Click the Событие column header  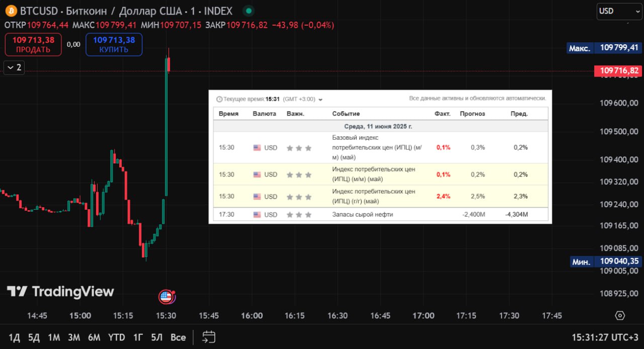[x=346, y=114]
